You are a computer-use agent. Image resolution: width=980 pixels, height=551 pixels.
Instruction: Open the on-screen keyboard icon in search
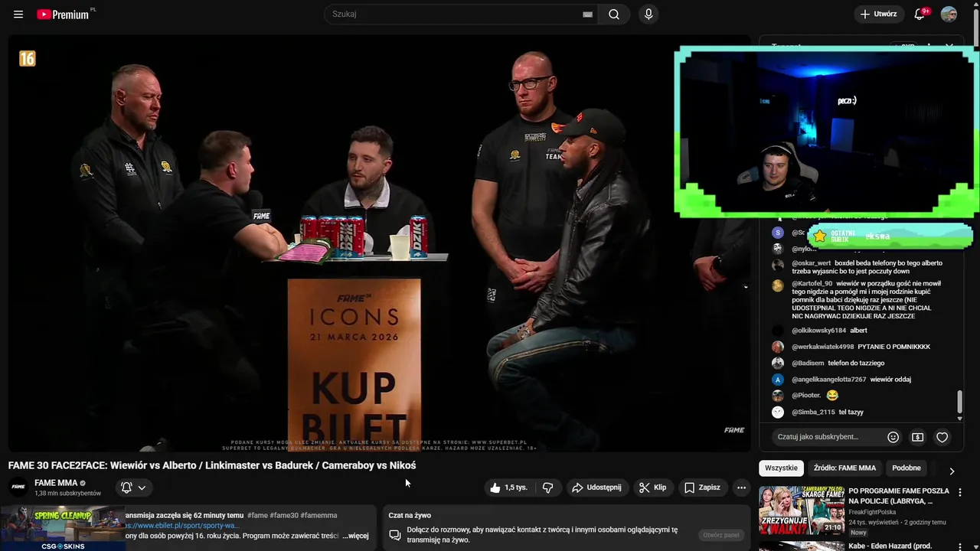click(x=587, y=15)
